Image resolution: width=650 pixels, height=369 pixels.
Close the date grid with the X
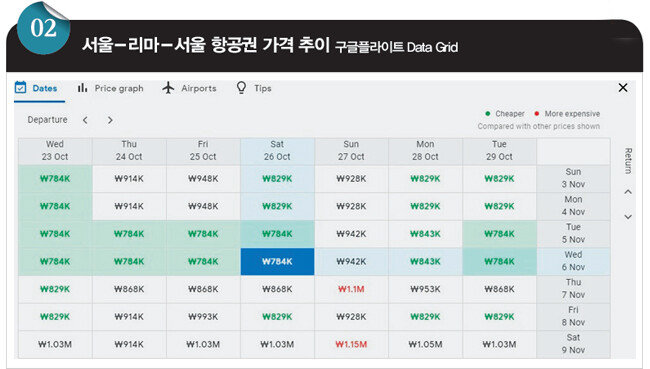[x=623, y=87]
